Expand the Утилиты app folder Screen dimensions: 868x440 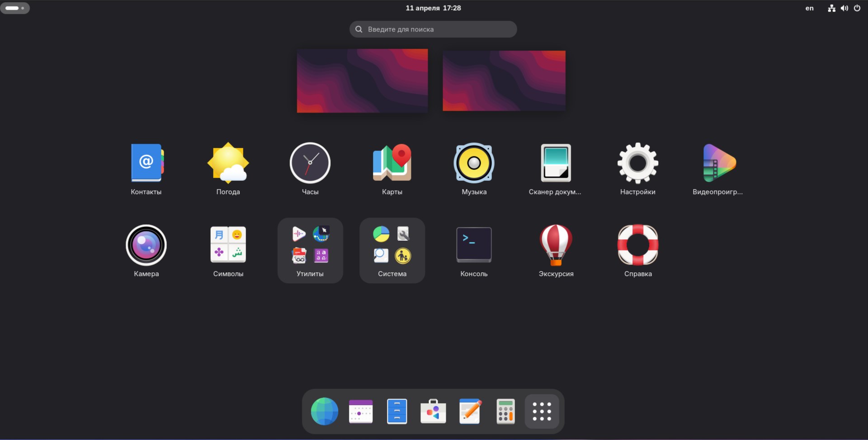(310, 250)
